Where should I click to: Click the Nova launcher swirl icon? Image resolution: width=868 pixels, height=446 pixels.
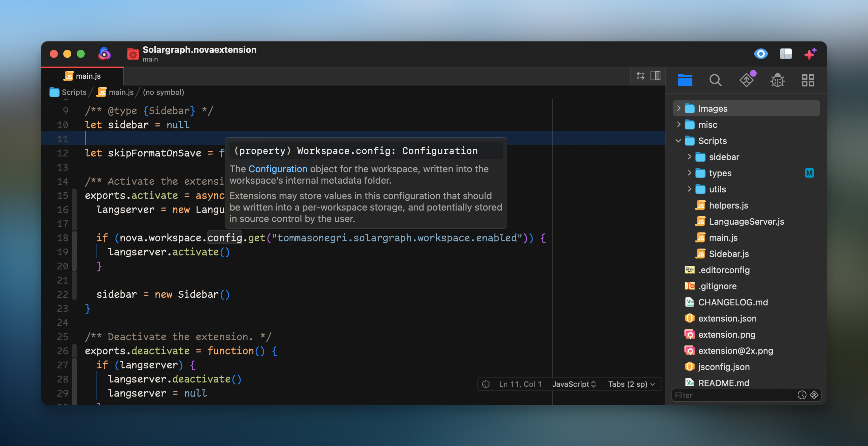click(104, 54)
